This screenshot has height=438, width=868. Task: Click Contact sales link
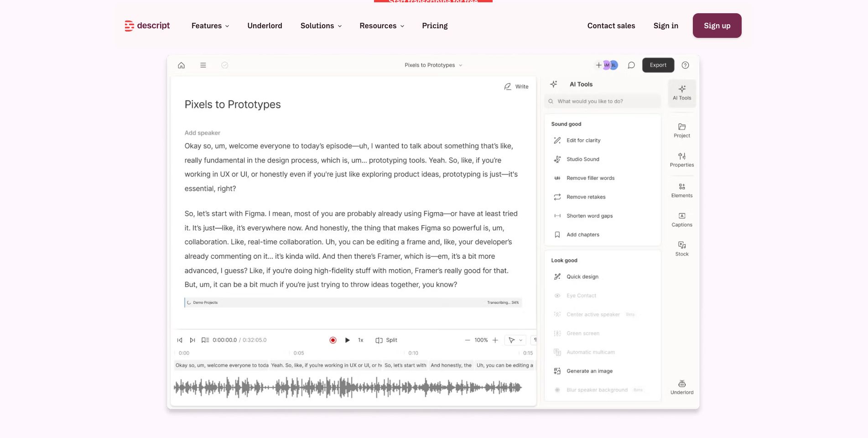611,26
